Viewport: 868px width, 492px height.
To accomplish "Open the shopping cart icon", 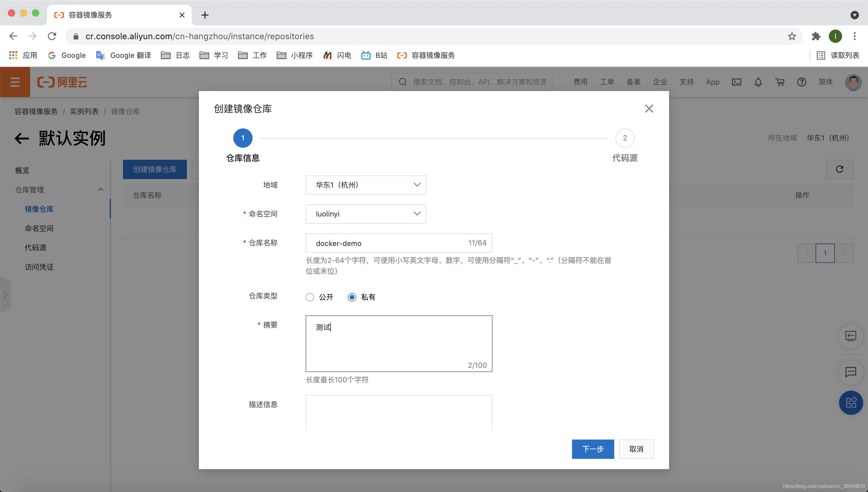I will point(779,82).
